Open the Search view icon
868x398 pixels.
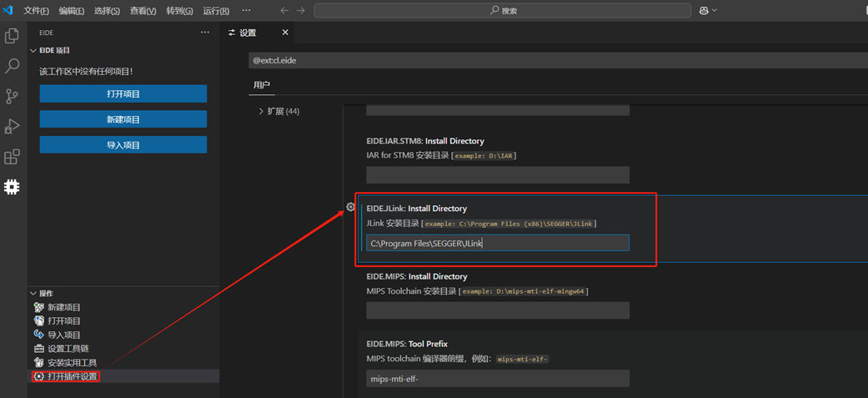[13, 66]
